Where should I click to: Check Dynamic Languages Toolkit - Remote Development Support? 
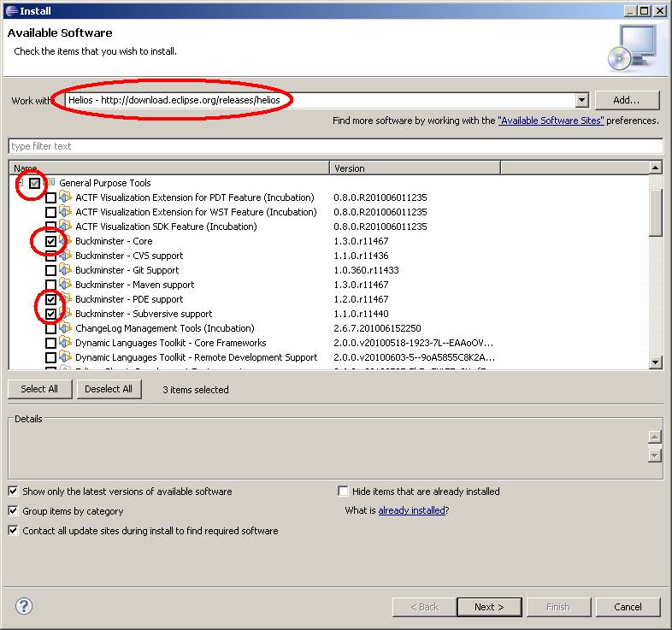pyautogui.click(x=50, y=358)
